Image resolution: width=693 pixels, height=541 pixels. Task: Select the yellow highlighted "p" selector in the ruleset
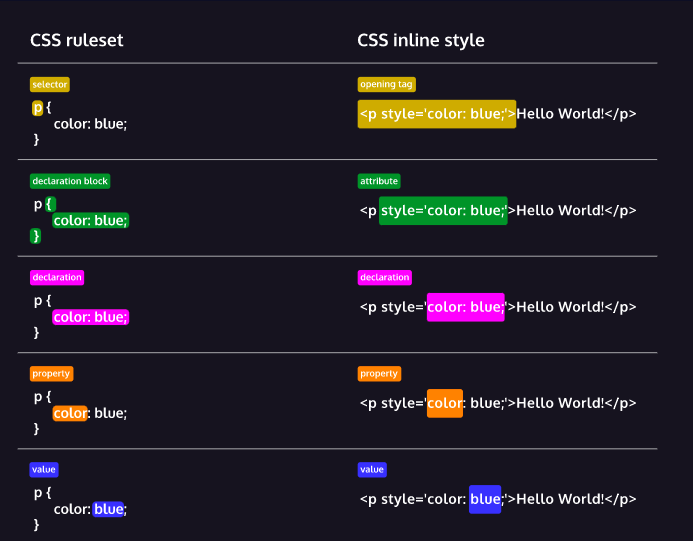pos(38,107)
